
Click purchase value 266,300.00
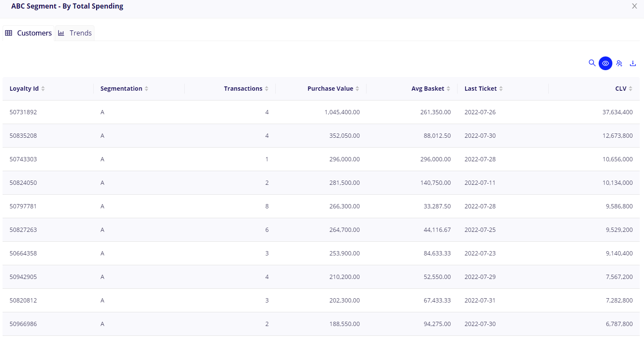(344, 206)
